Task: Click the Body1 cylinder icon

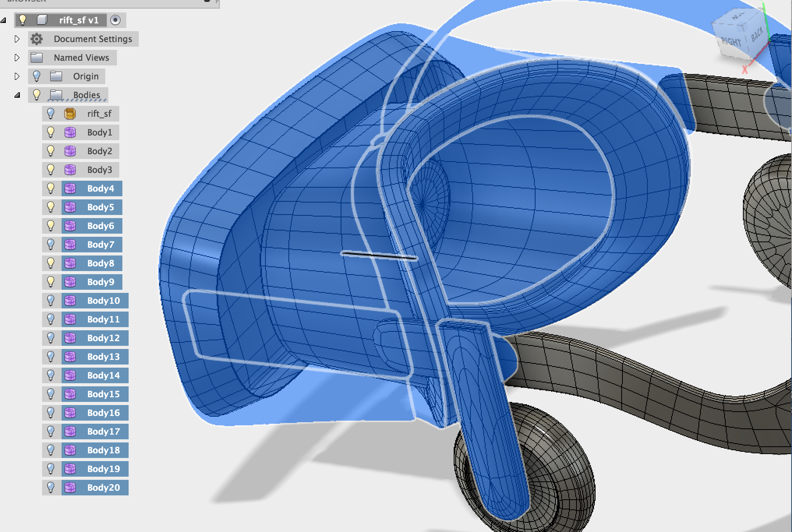Action: (x=71, y=132)
